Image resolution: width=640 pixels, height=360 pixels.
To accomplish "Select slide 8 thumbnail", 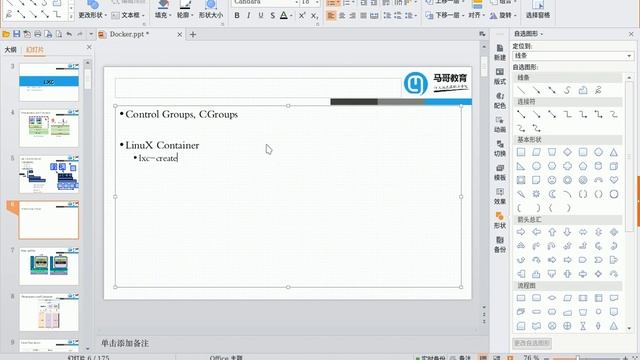I will [x=49, y=312].
